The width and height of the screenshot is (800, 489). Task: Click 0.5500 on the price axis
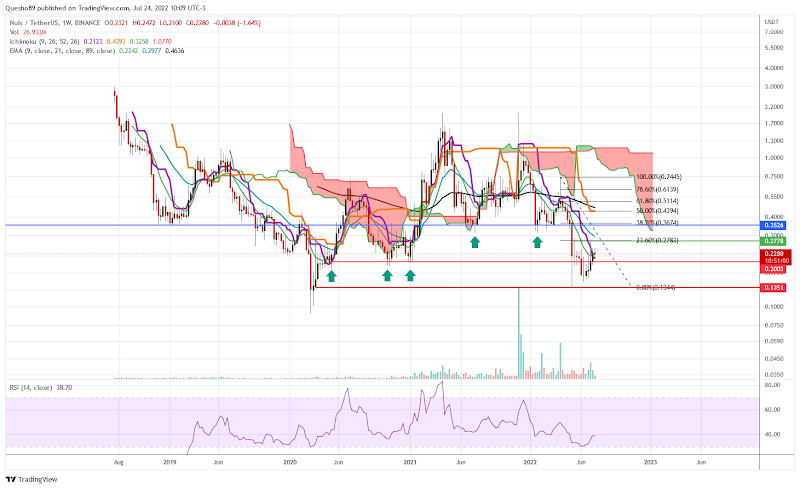(x=774, y=197)
